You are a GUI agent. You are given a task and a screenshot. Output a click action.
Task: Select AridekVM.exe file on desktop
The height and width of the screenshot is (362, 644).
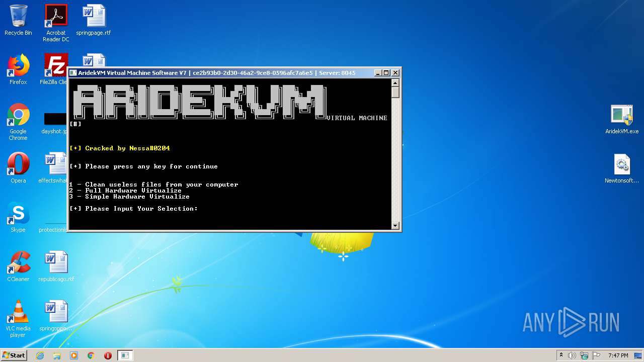(622, 120)
